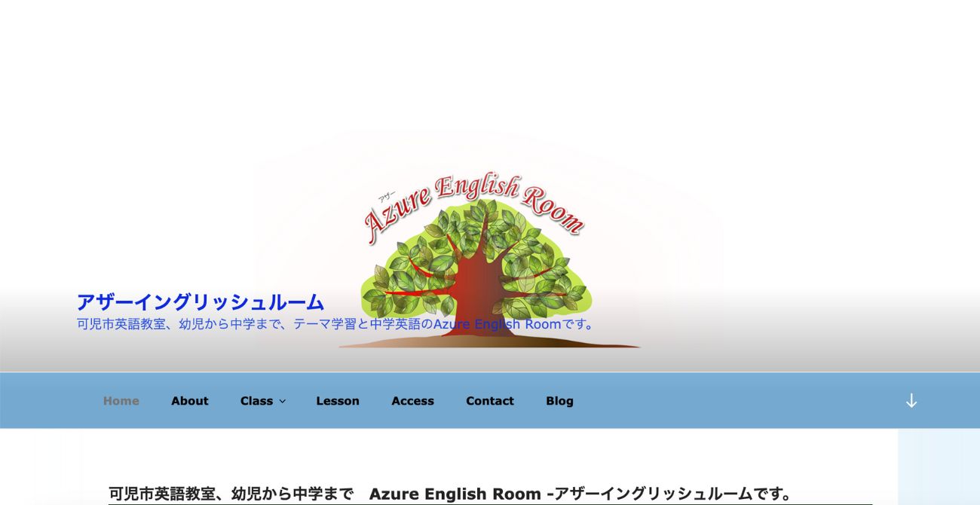The height and width of the screenshot is (505, 980).
Task: Visit the Blog from the navigation bar
Action: coord(559,400)
